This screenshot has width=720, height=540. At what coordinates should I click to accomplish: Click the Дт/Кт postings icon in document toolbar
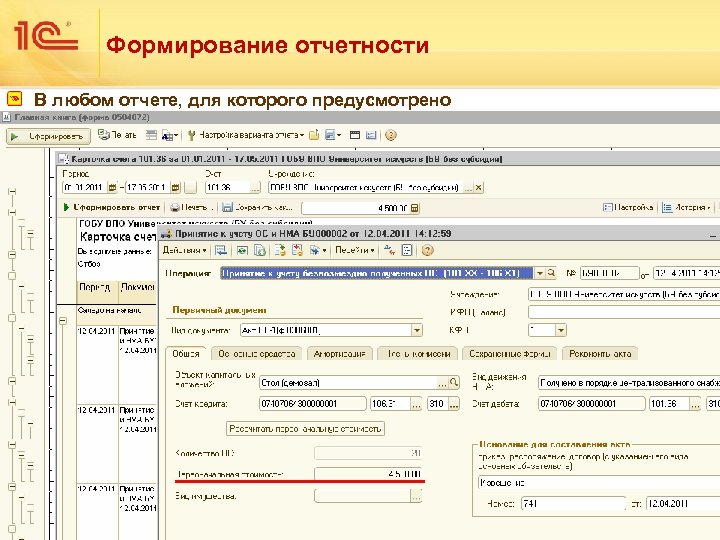(x=389, y=250)
